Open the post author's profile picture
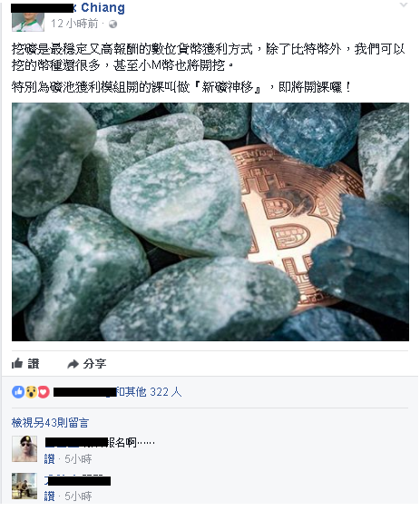 pyautogui.click(x=28, y=22)
